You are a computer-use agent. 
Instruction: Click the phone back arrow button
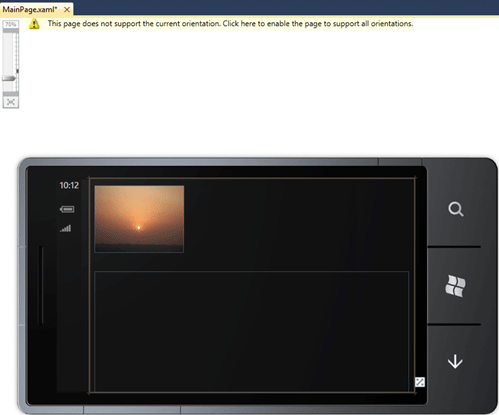[455, 361]
